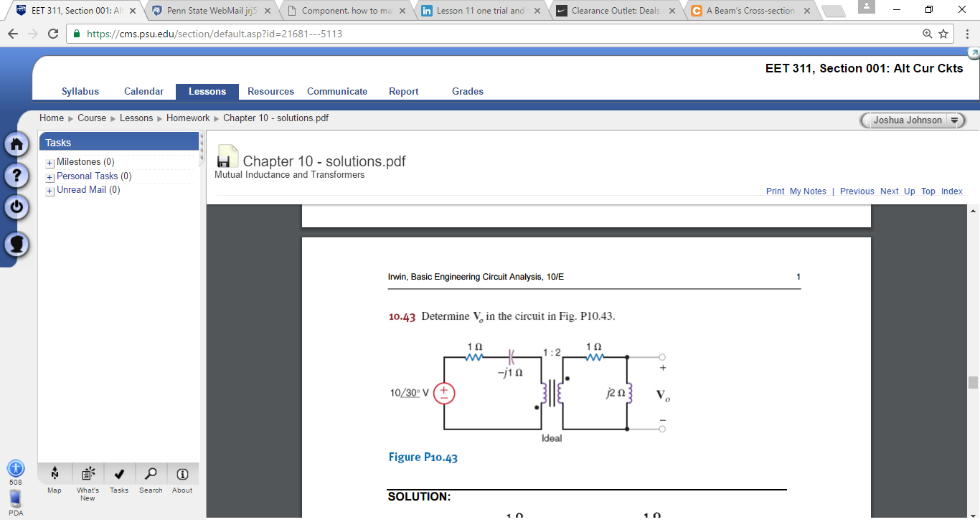
Task: Select the Tasks checkmark icon
Action: pyautogui.click(x=119, y=477)
